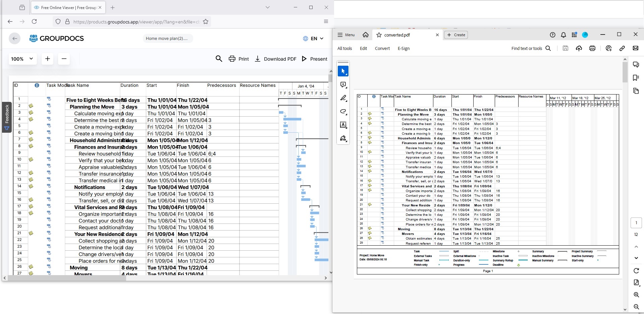Click the search magnifier in GroupDocs toolbar
The width and height of the screenshot is (644, 314).
click(219, 59)
